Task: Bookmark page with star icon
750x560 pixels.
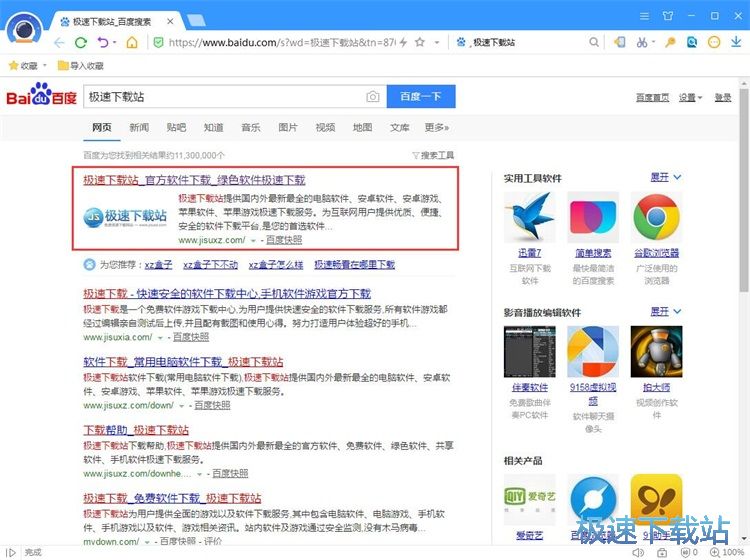Action: (x=419, y=43)
